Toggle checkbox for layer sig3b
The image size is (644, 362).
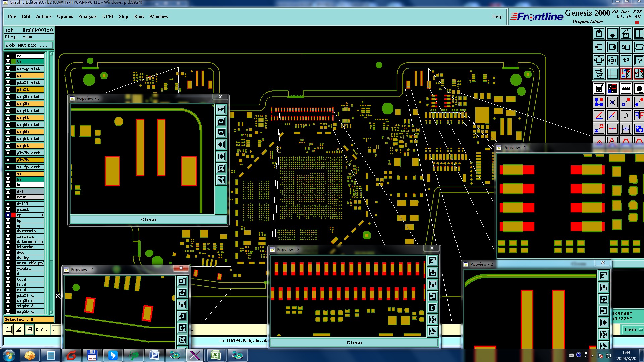(8, 104)
